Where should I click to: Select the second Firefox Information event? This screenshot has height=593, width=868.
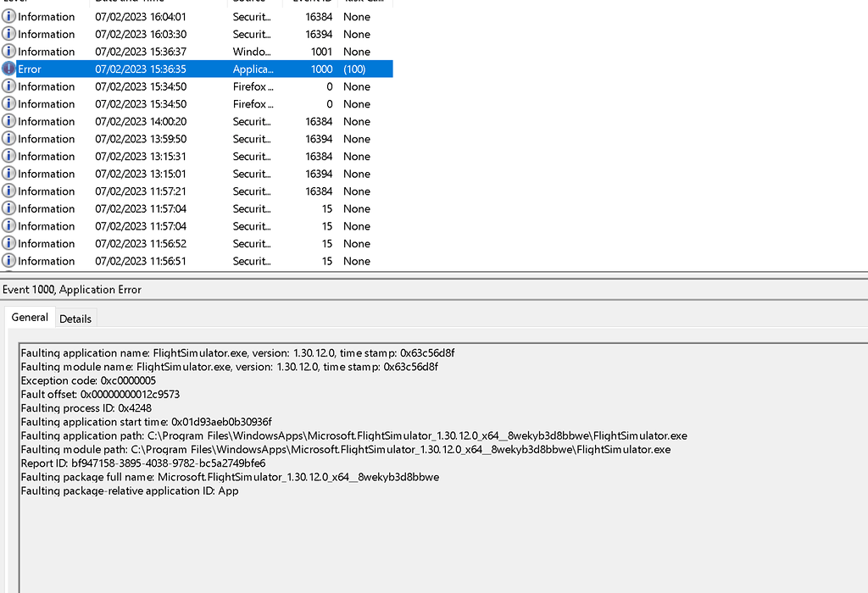pos(127,103)
